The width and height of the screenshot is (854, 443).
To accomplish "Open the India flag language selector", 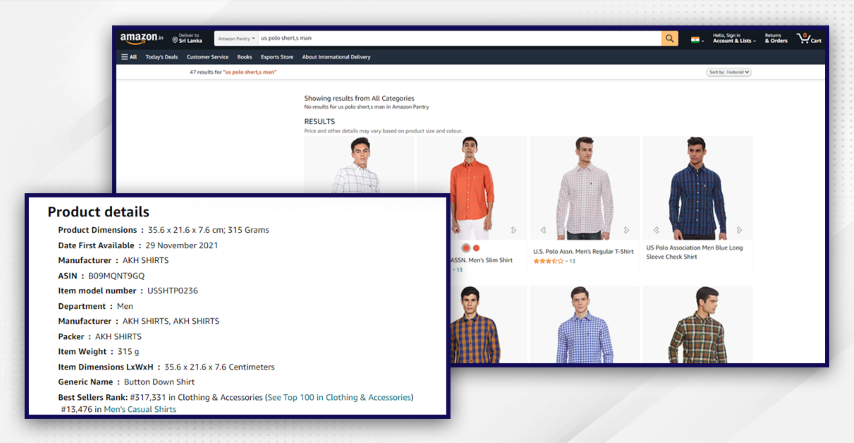I will [697, 40].
